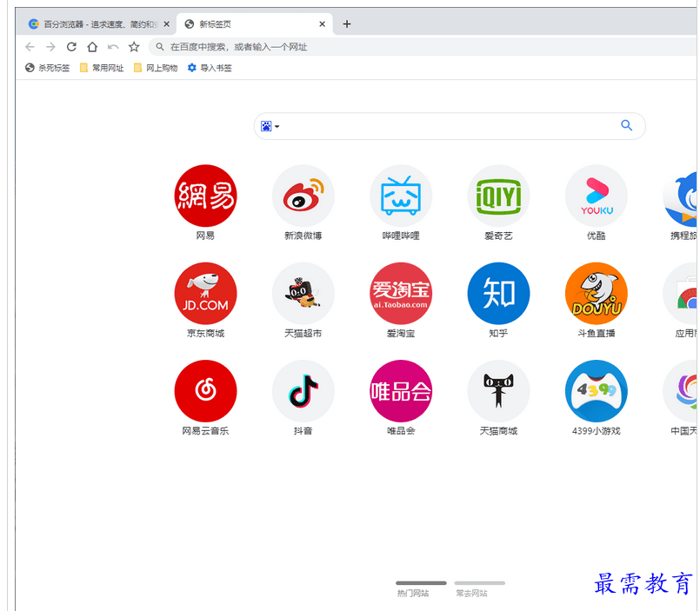This screenshot has height=611, width=700.
Task: Open a new tab with plus button
Action: point(347,24)
